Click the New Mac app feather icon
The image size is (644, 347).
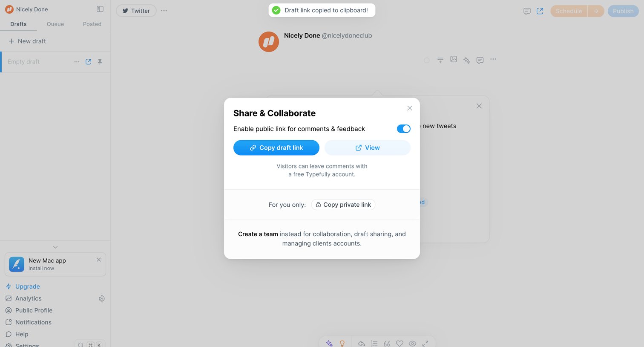17,264
